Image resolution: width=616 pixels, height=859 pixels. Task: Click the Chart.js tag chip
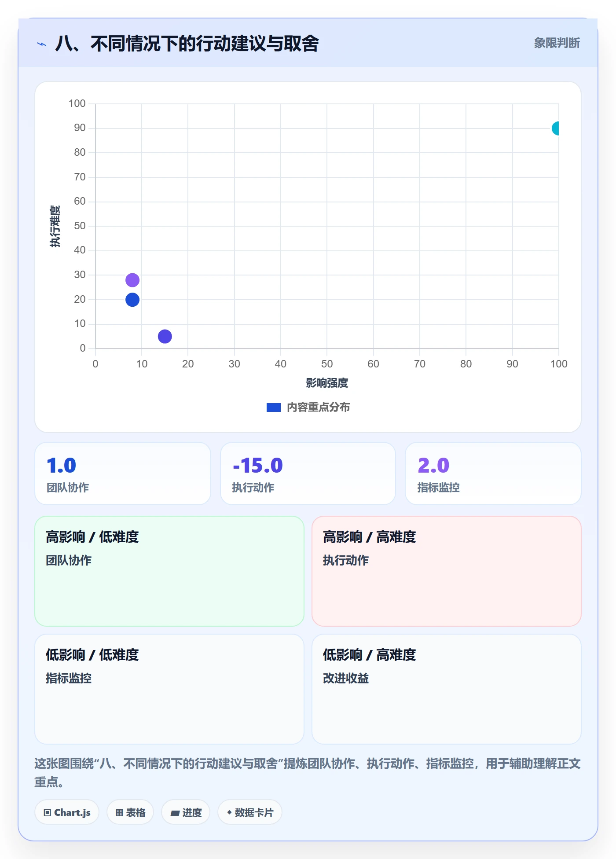pos(67,812)
